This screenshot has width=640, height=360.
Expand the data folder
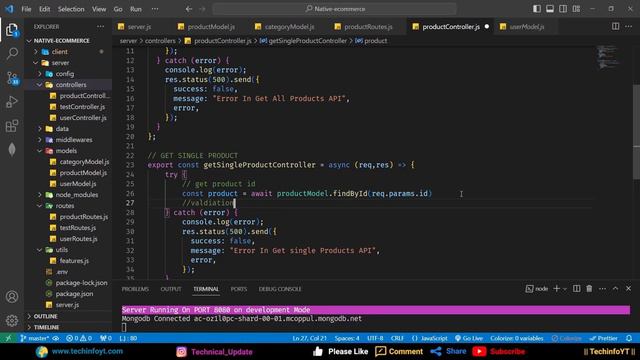click(40, 129)
